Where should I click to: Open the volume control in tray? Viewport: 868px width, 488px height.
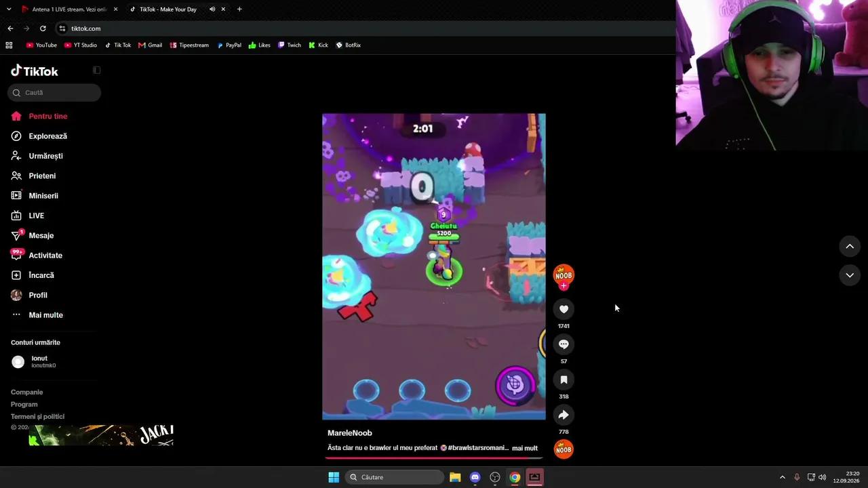pos(823,477)
